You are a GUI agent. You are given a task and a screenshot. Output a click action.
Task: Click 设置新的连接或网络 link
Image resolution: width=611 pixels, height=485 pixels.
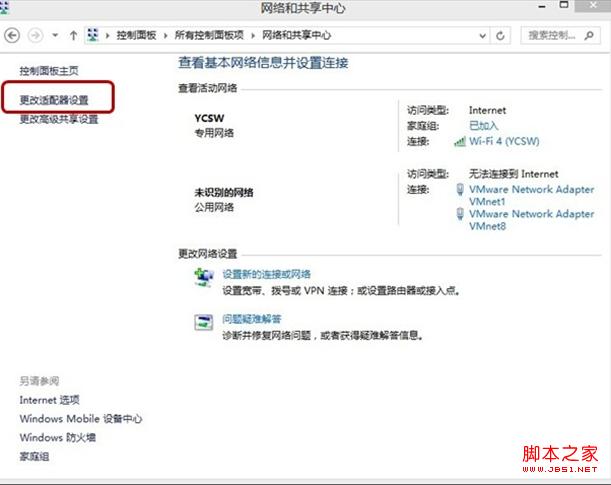pyautogui.click(x=267, y=274)
